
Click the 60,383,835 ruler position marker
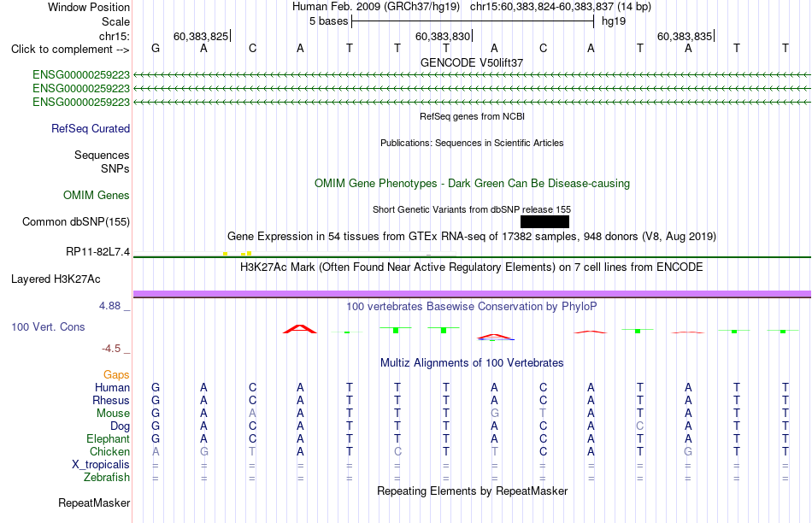[x=685, y=36]
